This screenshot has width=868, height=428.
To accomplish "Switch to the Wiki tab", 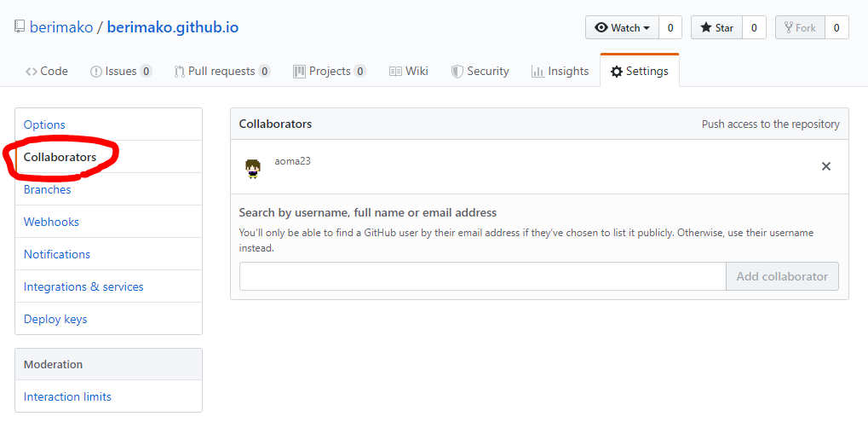I will 409,71.
